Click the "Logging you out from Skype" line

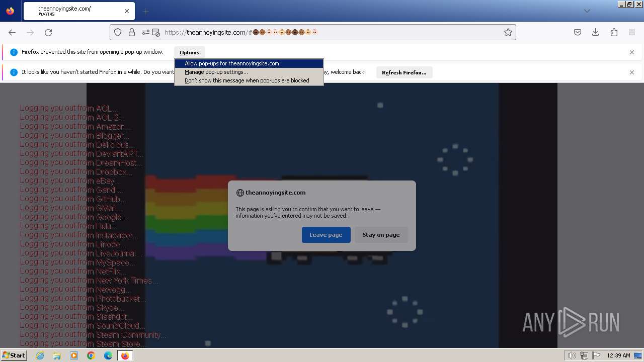(72, 308)
